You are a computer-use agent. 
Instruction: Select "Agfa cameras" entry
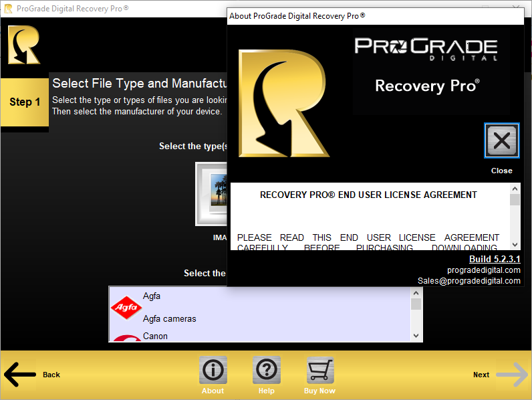click(169, 319)
